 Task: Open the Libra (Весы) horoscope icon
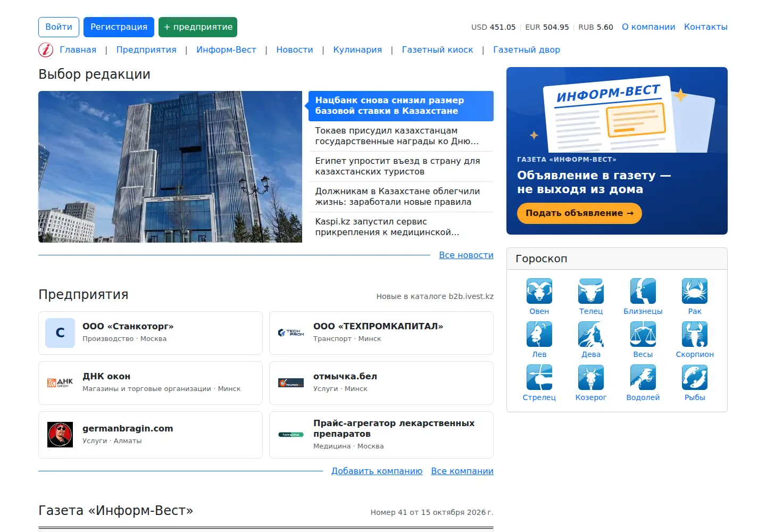[x=643, y=334]
